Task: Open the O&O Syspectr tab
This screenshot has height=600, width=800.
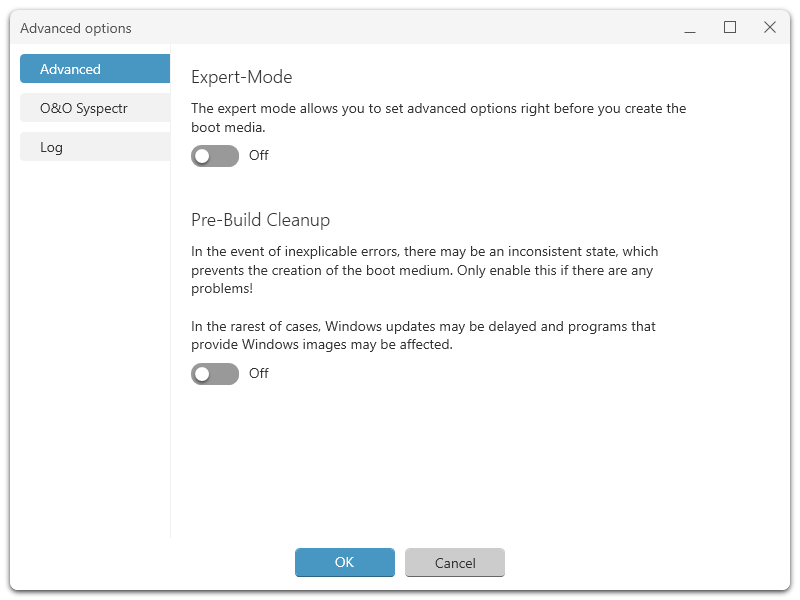Action: click(94, 108)
